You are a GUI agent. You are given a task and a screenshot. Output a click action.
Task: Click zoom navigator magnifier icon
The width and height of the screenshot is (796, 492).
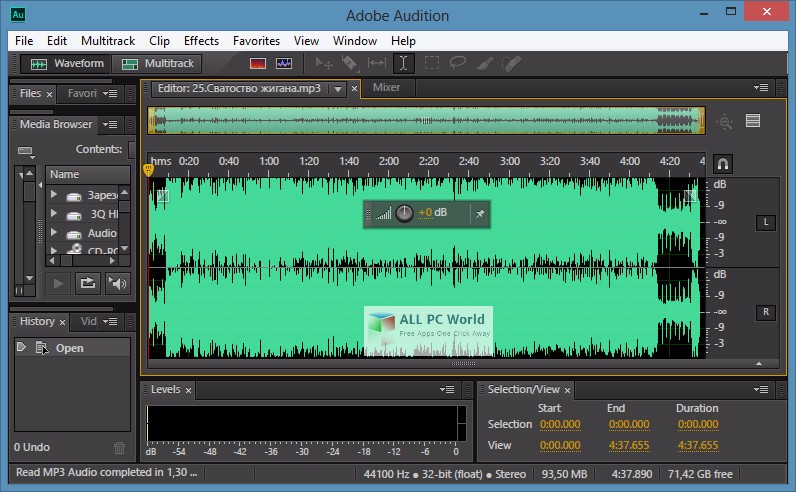(x=724, y=122)
